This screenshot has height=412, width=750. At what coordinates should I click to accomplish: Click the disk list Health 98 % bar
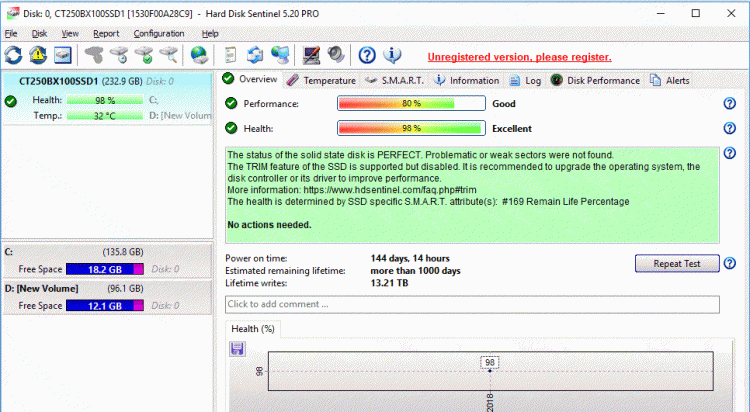105,100
